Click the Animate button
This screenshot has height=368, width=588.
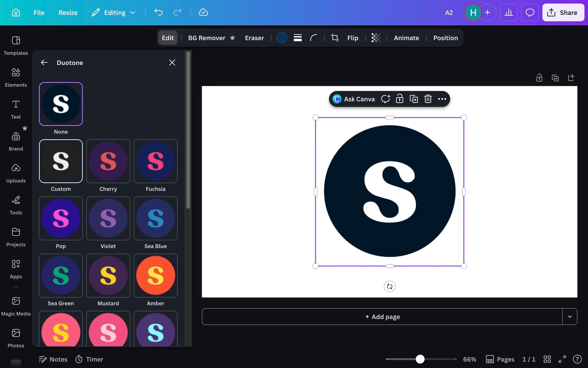click(x=406, y=38)
